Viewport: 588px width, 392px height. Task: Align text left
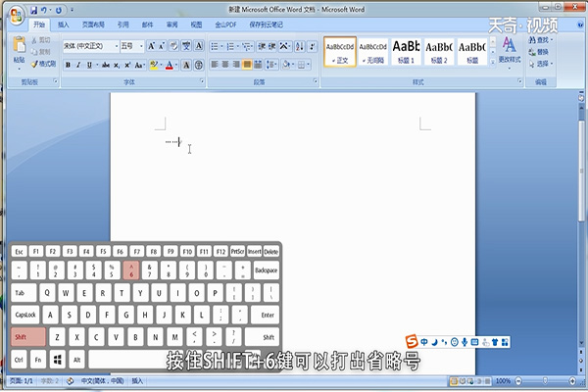pyautogui.click(x=215, y=65)
